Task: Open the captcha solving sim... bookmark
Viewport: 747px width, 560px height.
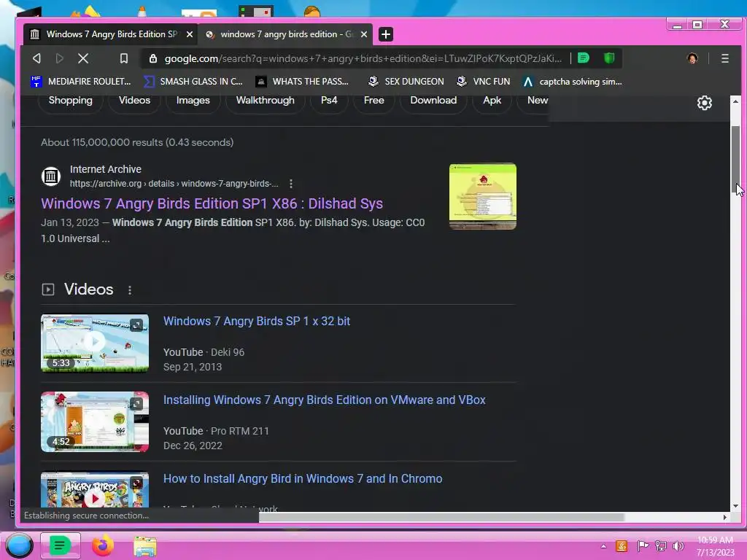Action: 572,82
